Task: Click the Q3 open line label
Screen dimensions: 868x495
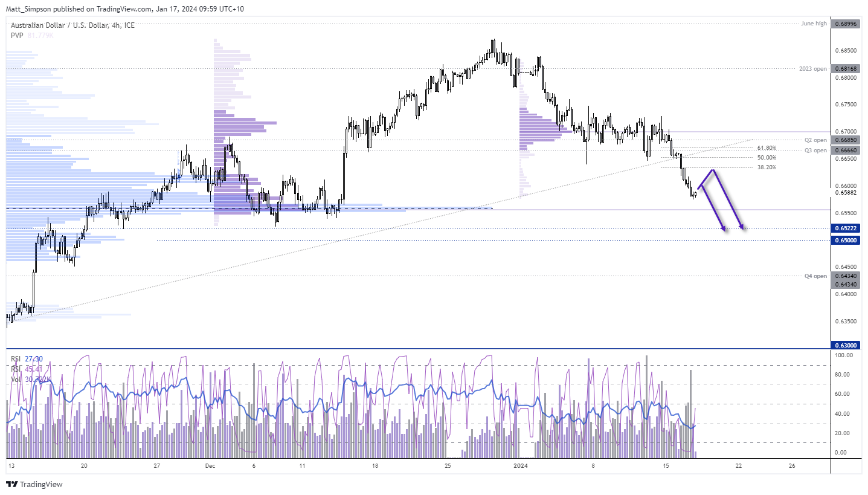Action: 815,150
